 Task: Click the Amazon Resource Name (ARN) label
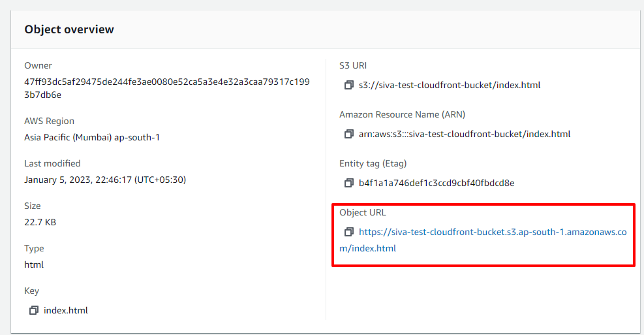[402, 114]
